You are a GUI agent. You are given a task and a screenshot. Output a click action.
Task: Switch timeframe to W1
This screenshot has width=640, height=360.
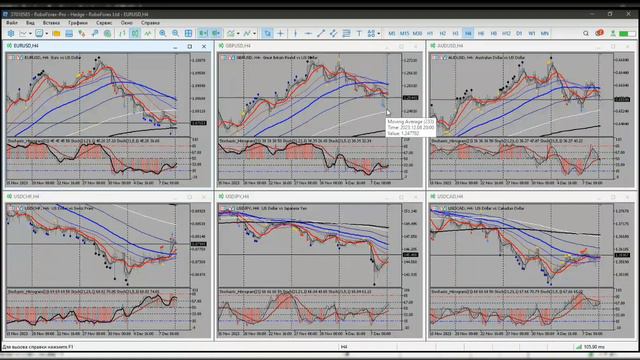532,33
